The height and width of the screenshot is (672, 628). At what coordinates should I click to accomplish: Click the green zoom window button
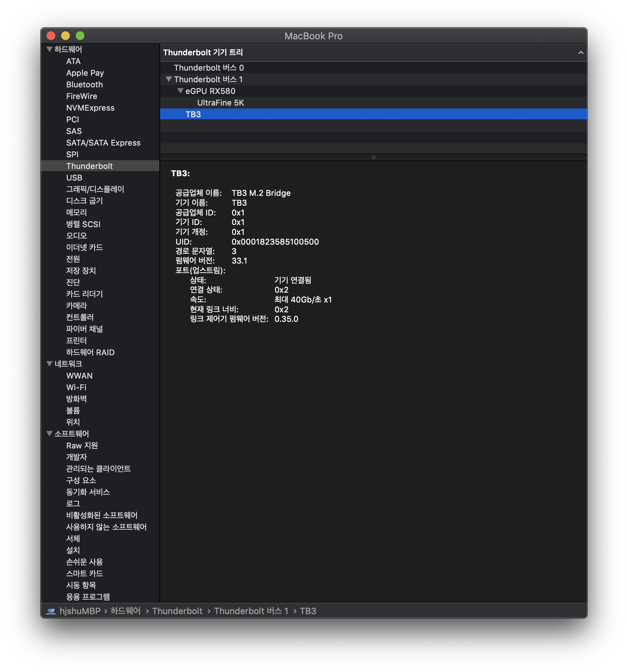pos(80,36)
